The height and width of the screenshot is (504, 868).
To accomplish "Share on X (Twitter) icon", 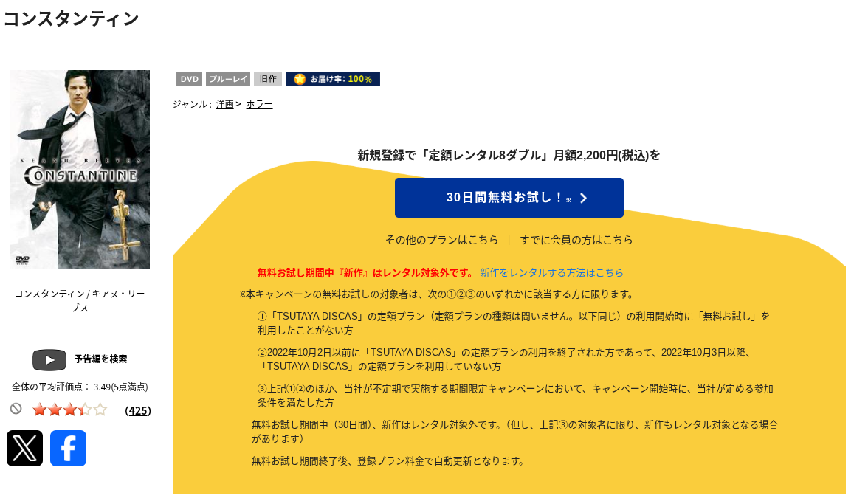I will coord(24,448).
